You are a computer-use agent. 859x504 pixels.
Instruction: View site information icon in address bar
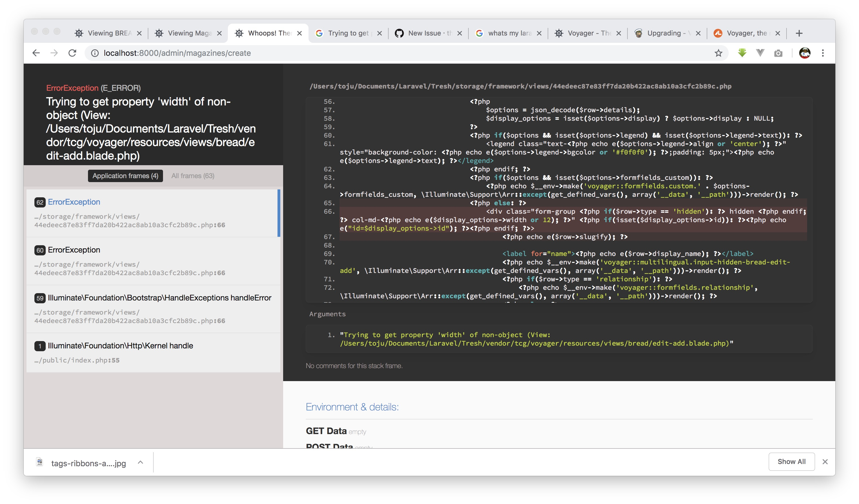95,53
